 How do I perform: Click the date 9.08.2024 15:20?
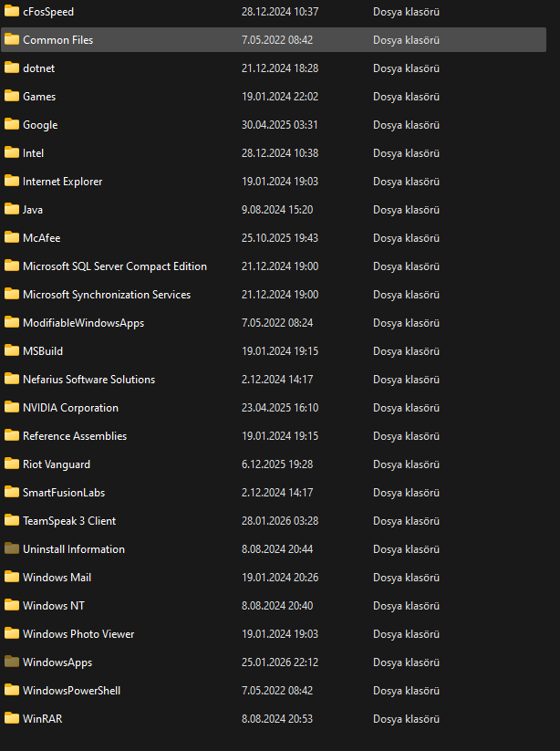pos(277,209)
